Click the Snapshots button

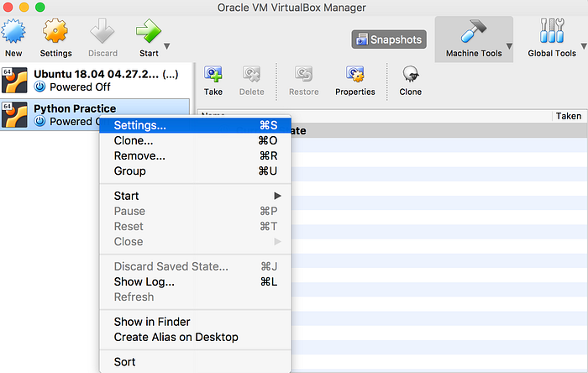389,39
